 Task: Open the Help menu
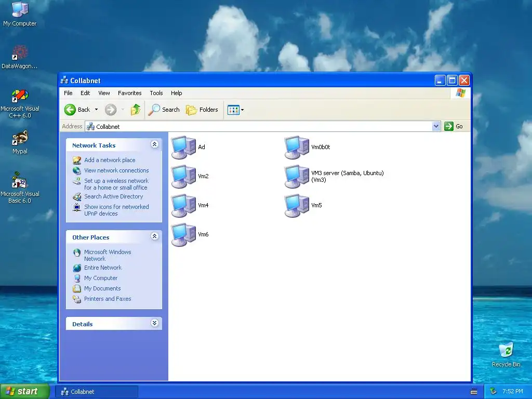[x=177, y=93]
